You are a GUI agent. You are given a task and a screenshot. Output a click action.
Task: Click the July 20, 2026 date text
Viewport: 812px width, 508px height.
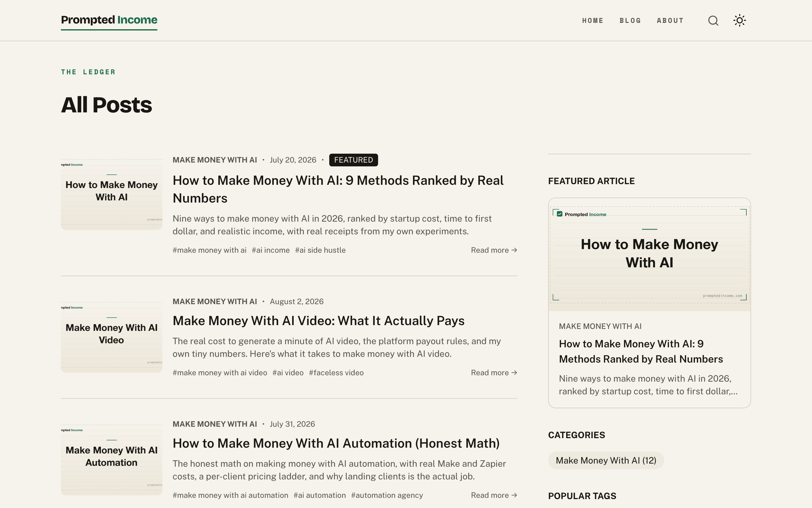tap(293, 160)
